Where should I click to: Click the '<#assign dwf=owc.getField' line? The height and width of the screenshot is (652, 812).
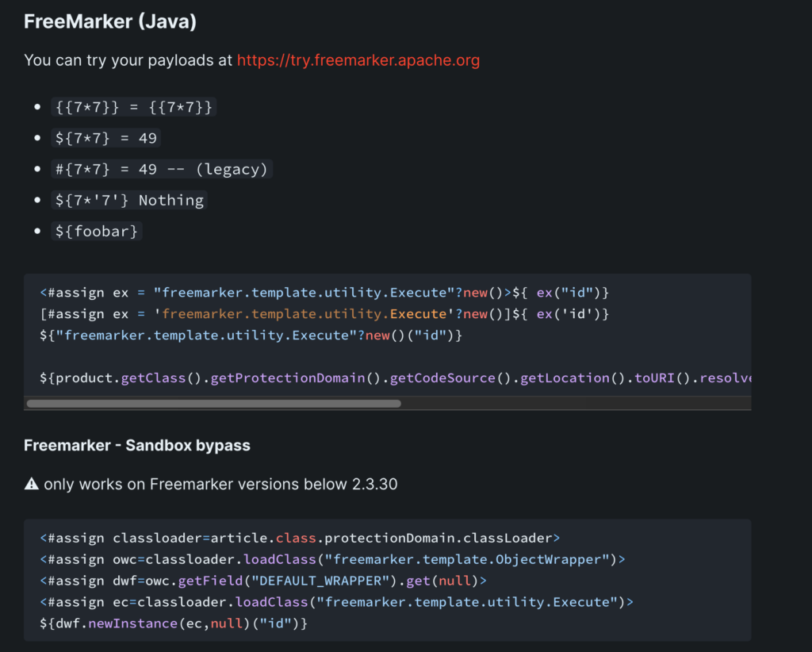point(263,581)
